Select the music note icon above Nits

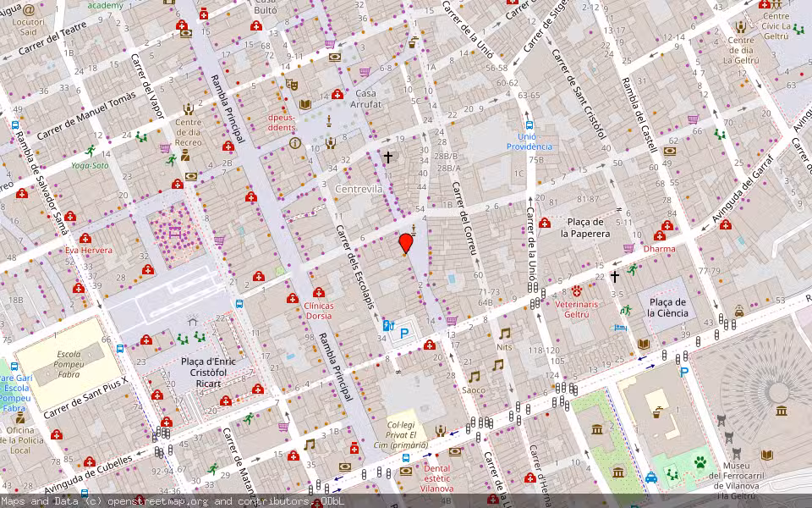(x=504, y=334)
